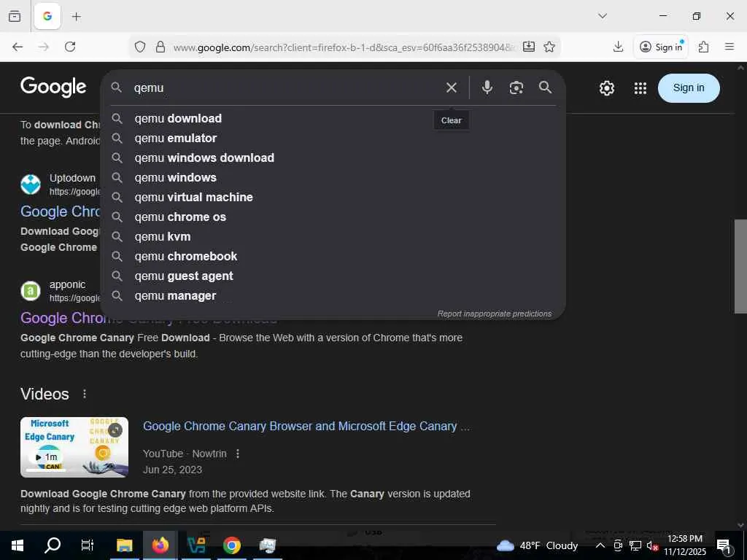The height and width of the screenshot is (560, 747).
Task: Click the network tray icon
Action: point(635,545)
